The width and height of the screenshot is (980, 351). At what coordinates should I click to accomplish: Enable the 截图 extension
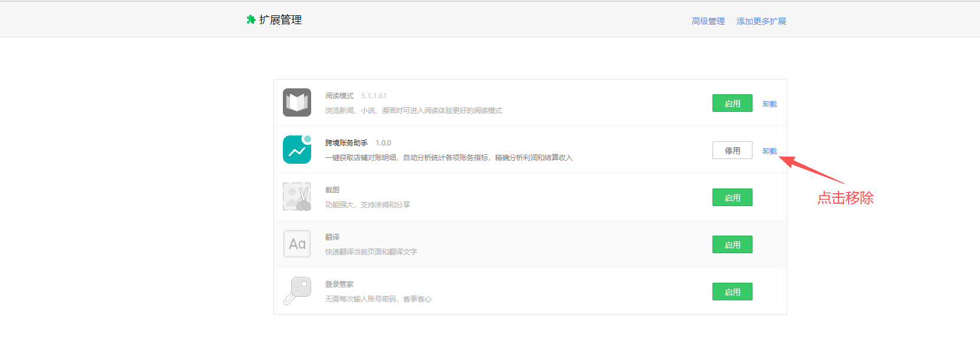732,197
